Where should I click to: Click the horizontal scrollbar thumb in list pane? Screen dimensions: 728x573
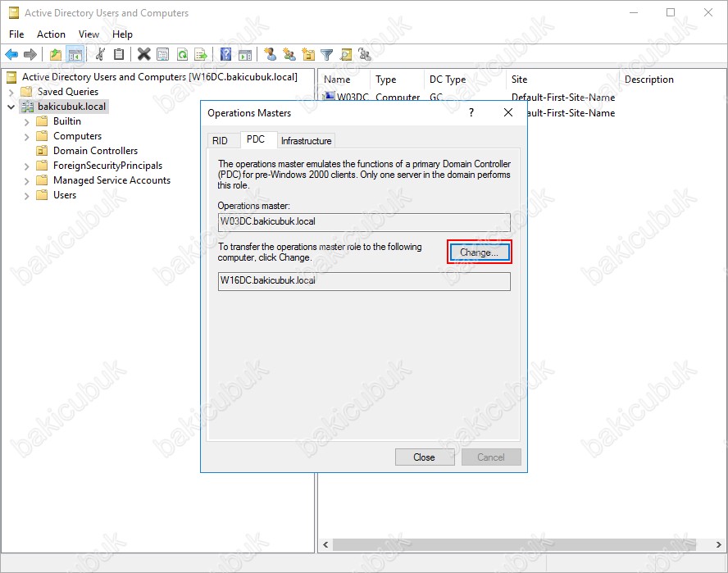pyautogui.click(x=514, y=544)
